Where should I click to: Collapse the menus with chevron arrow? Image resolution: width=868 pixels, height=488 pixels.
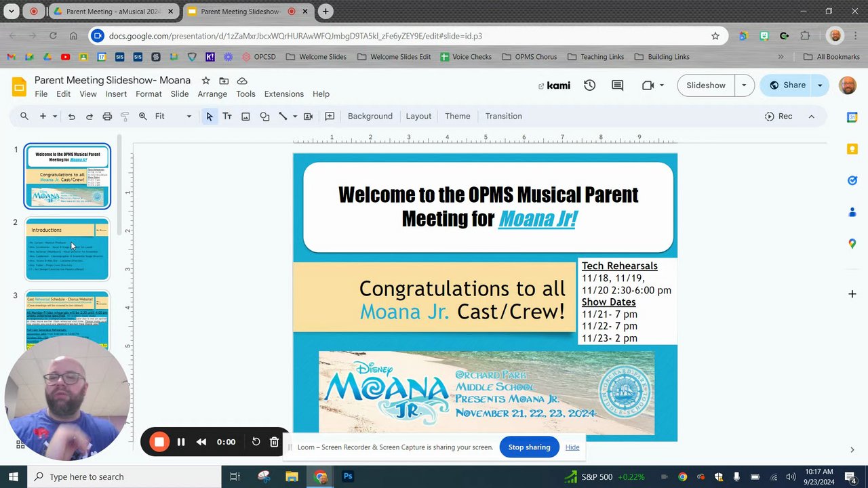point(811,117)
